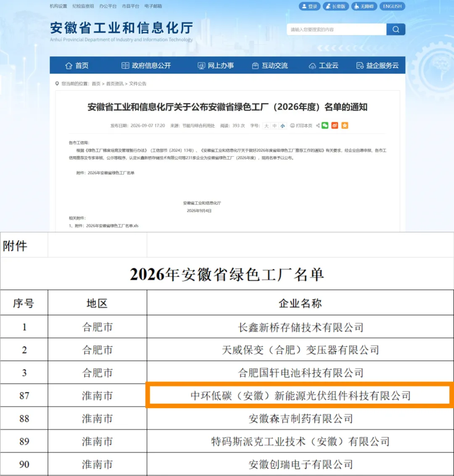Viewport: 454px width, 476px height.
Task: Set font size to 大
Action: 267,126
